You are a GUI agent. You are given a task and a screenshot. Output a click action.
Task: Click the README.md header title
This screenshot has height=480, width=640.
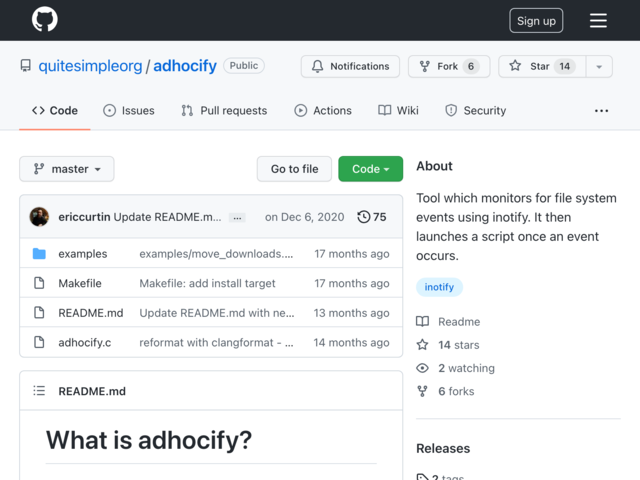click(92, 391)
